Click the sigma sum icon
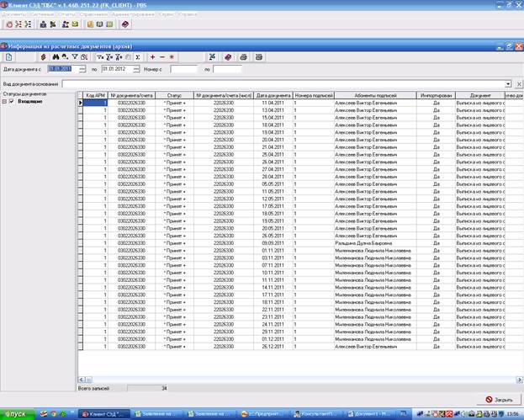Screen dimensions: 524x420 (x=137, y=57)
